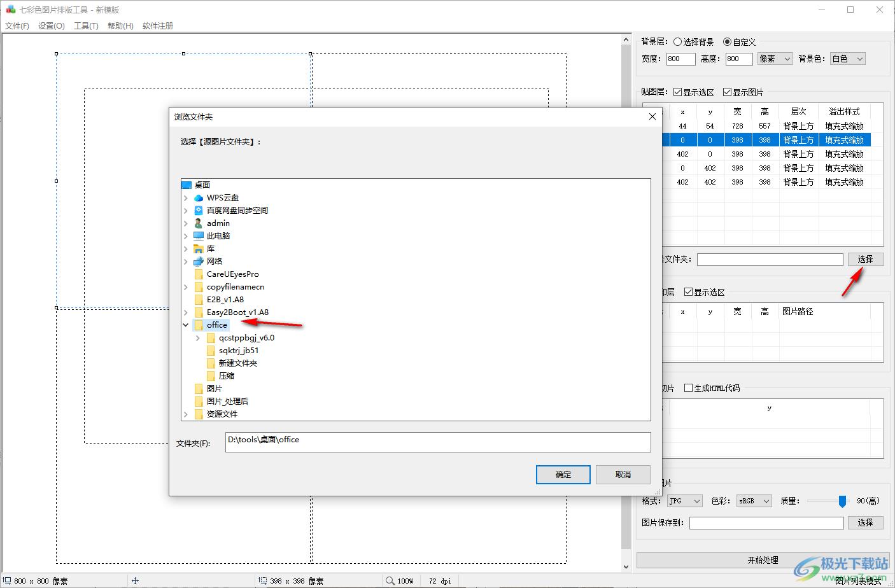Select the 百度网盘同步空间 icon

199,211
